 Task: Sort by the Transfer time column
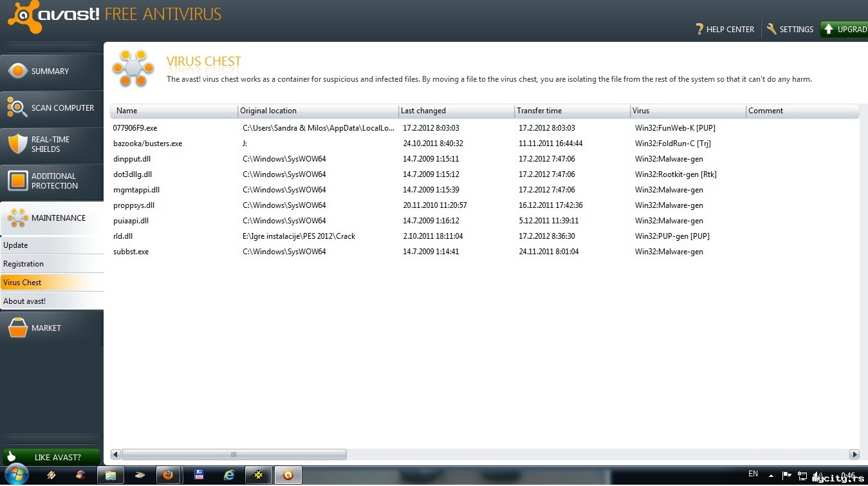click(x=573, y=111)
